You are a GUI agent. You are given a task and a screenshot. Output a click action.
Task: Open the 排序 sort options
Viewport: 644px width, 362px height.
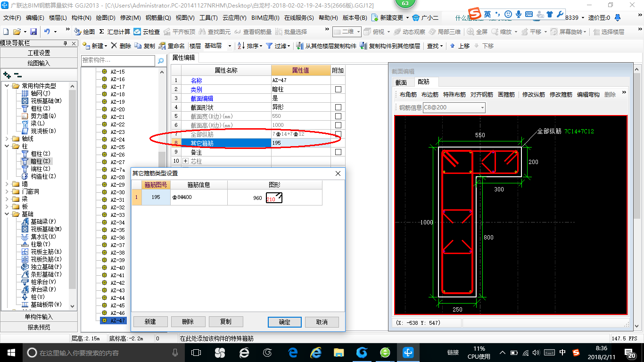coord(249,46)
